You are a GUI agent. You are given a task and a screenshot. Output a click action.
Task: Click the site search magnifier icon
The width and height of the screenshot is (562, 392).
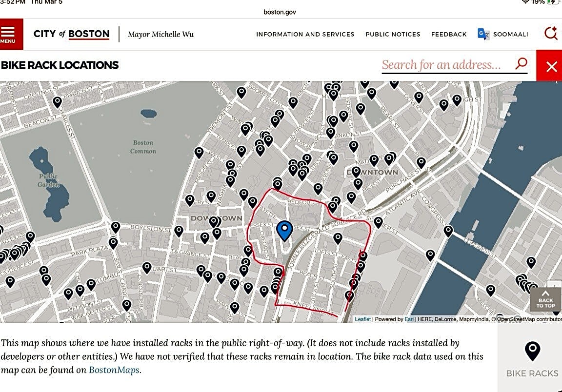click(551, 34)
